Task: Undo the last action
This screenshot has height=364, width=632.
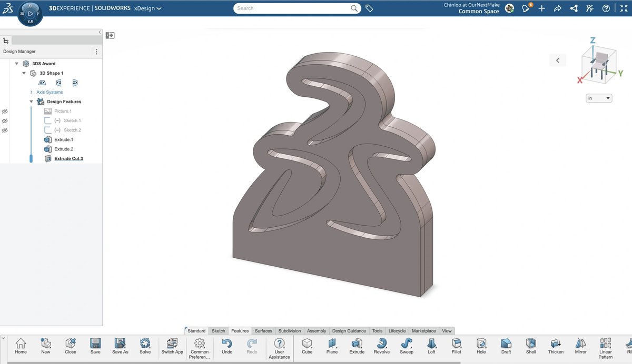Action: pyautogui.click(x=227, y=346)
